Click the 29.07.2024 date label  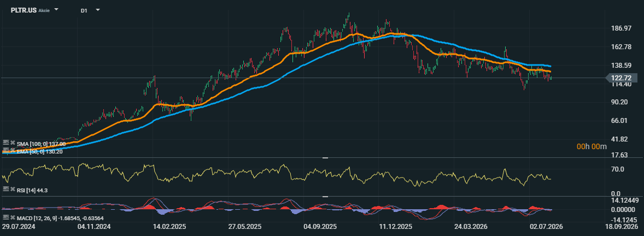pos(18,227)
